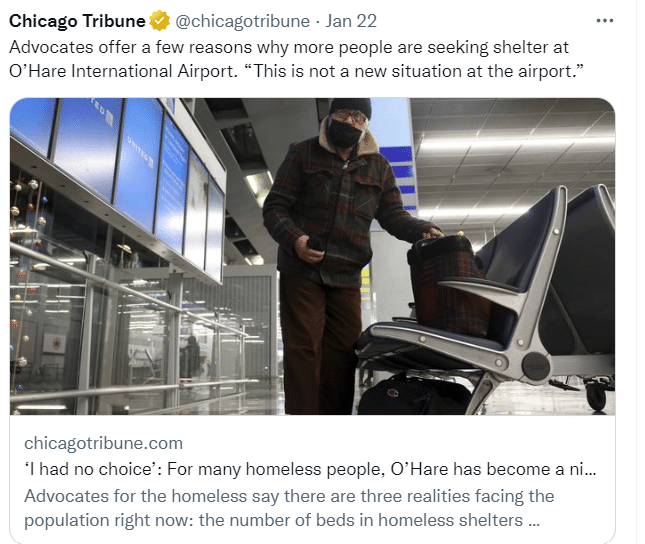Open the O'Hare airport article photo
The width and height of the screenshot is (645, 544).
click(312, 256)
